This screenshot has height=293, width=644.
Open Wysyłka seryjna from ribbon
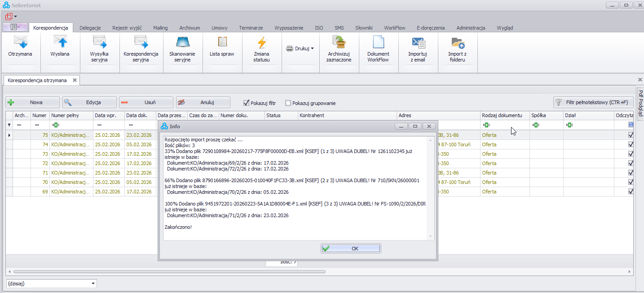point(99,42)
